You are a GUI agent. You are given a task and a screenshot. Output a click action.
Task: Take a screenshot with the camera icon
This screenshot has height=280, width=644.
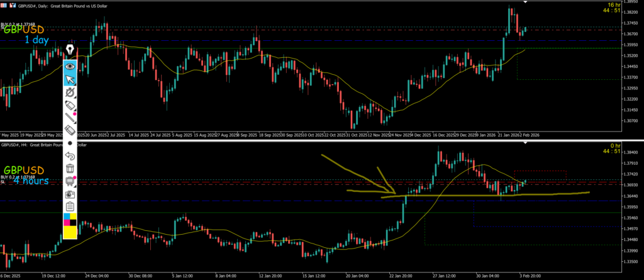pyautogui.click(x=70, y=194)
